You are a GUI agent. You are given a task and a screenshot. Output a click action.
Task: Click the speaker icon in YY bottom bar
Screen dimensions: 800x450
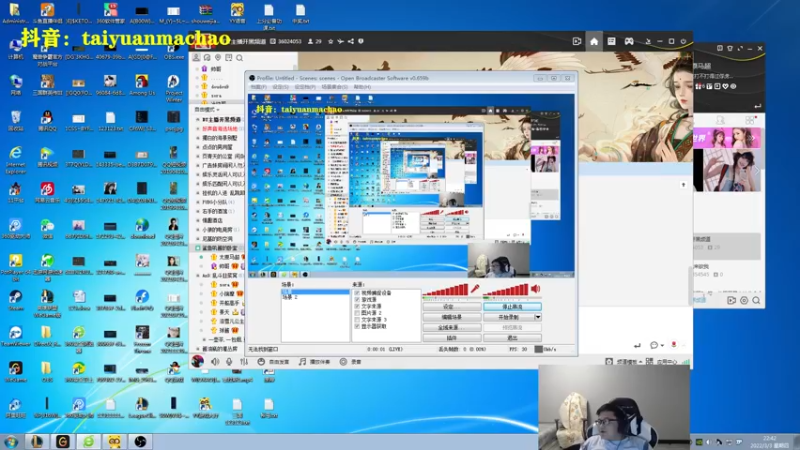[216, 361]
